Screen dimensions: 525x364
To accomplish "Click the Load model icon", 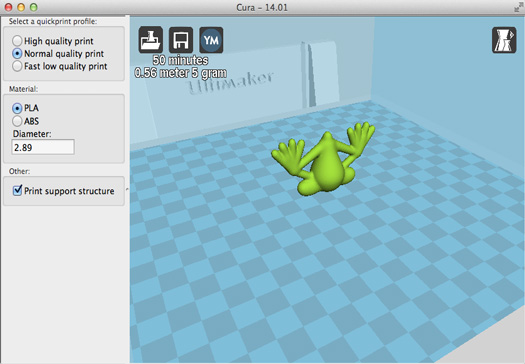I will pyautogui.click(x=151, y=40).
